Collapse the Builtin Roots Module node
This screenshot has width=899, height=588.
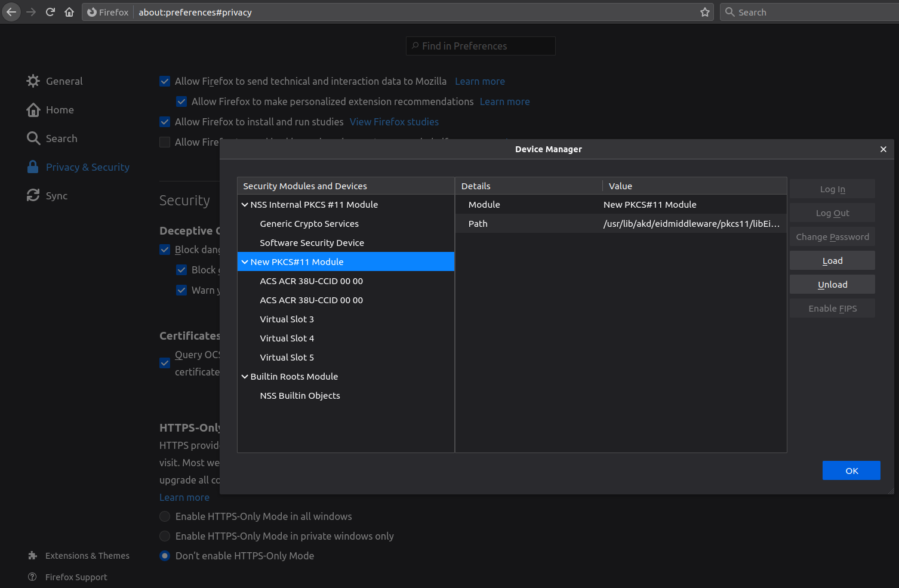[x=245, y=377]
